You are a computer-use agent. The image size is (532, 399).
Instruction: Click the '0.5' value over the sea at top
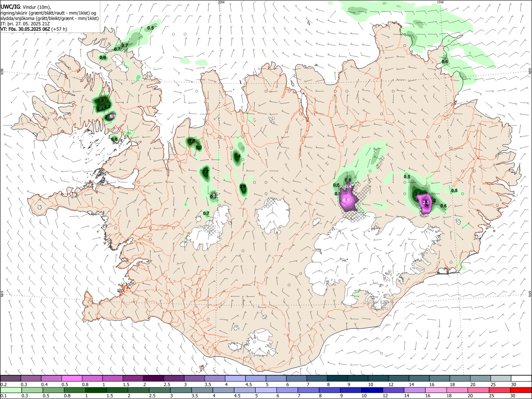pyautogui.click(x=150, y=28)
